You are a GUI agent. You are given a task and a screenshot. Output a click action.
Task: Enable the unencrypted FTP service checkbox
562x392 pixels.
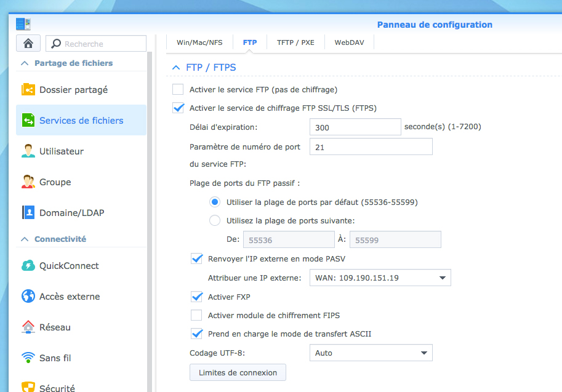[179, 89]
